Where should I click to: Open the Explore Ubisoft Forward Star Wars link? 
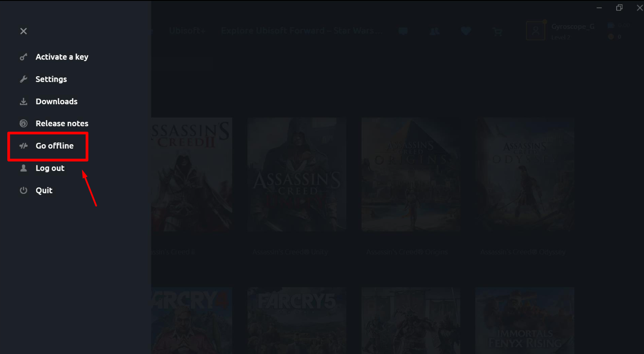[302, 31]
